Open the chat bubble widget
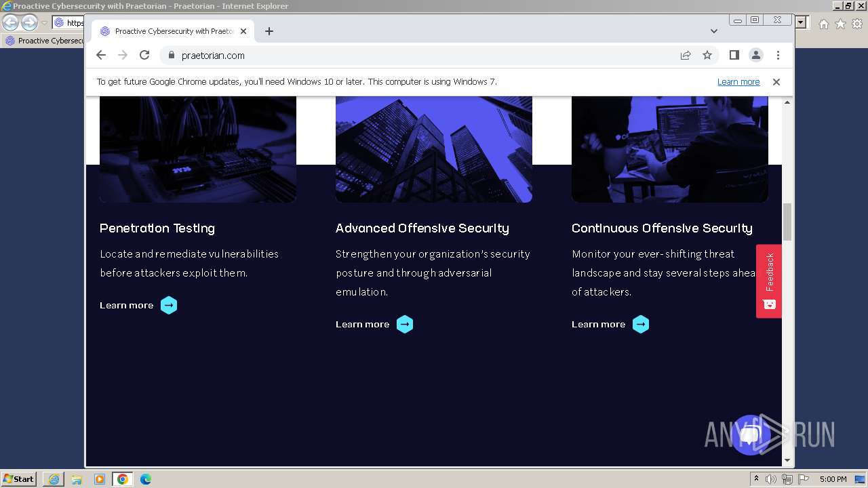Viewport: 868px width, 488px height. point(751,434)
